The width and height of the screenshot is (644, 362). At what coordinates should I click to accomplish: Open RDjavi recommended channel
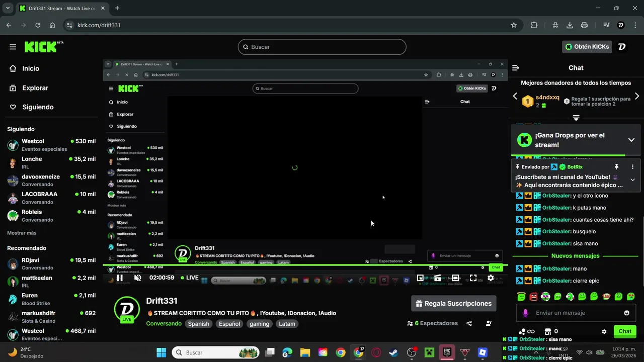tap(51, 263)
